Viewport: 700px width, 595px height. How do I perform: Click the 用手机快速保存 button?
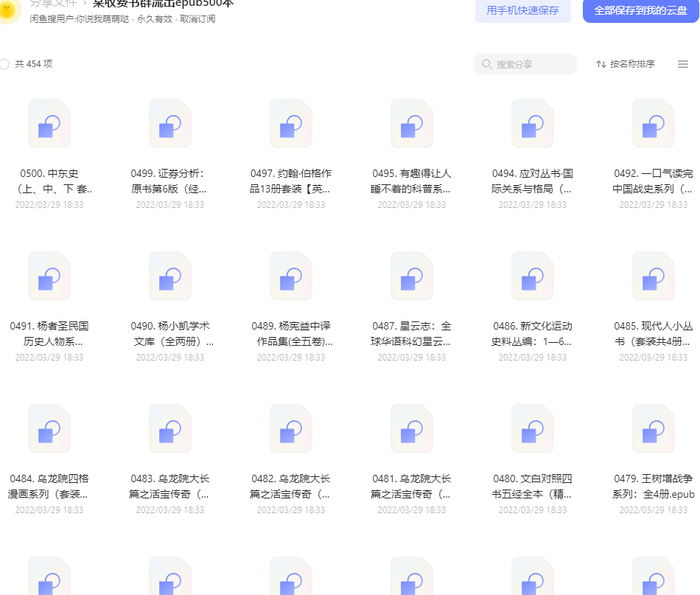point(522,10)
